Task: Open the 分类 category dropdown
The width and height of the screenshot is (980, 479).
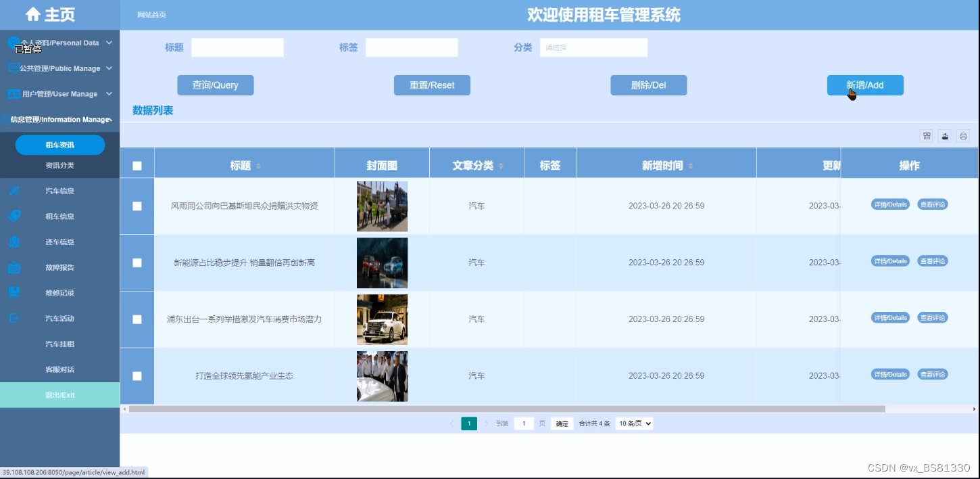Action: [x=593, y=47]
